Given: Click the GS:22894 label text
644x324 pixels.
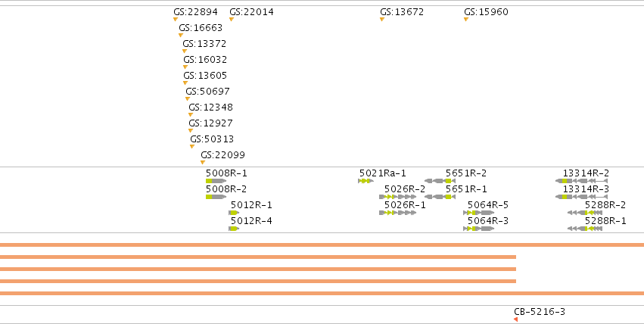Looking at the screenshot, I should click(x=195, y=12).
